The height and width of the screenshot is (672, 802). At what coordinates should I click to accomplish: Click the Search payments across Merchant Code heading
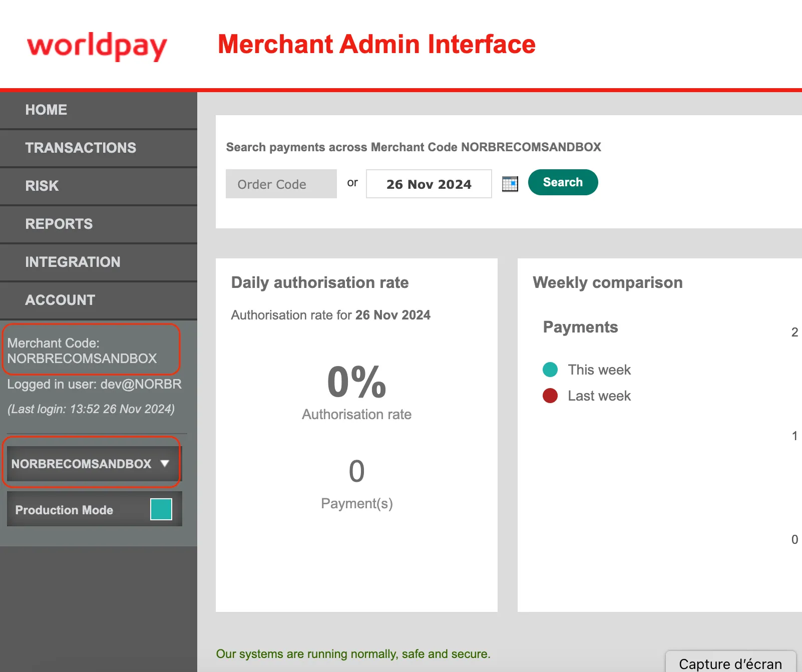pos(414,147)
